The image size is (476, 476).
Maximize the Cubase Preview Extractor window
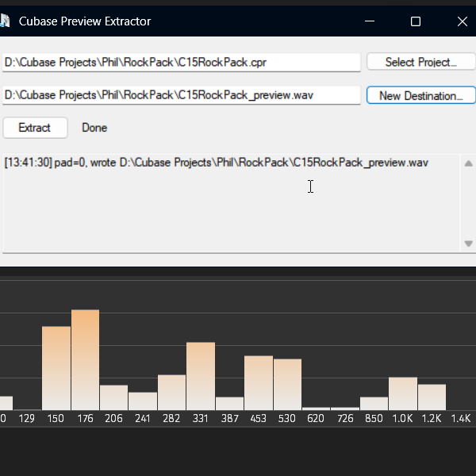coord(416,21)
